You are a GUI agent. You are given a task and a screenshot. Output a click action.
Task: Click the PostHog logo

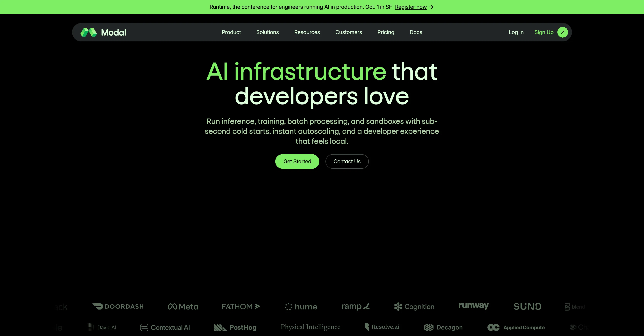point(235,328)
